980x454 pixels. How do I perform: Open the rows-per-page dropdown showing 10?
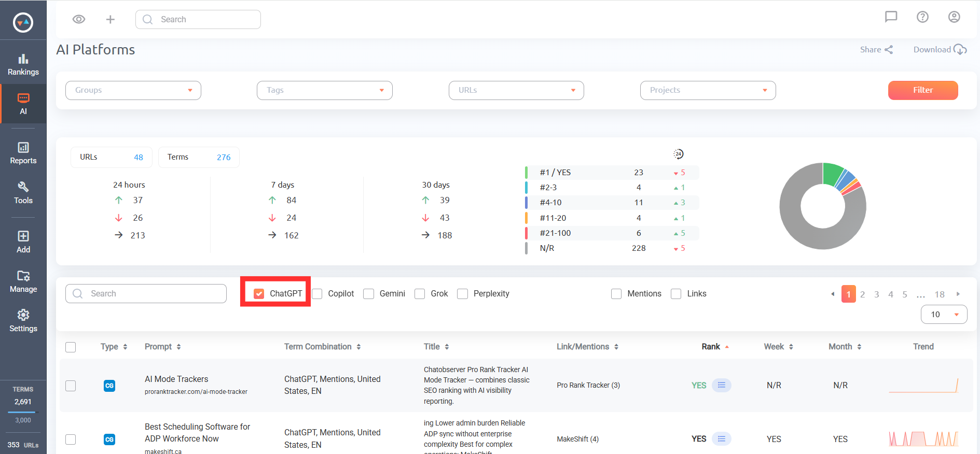point(944,315)
